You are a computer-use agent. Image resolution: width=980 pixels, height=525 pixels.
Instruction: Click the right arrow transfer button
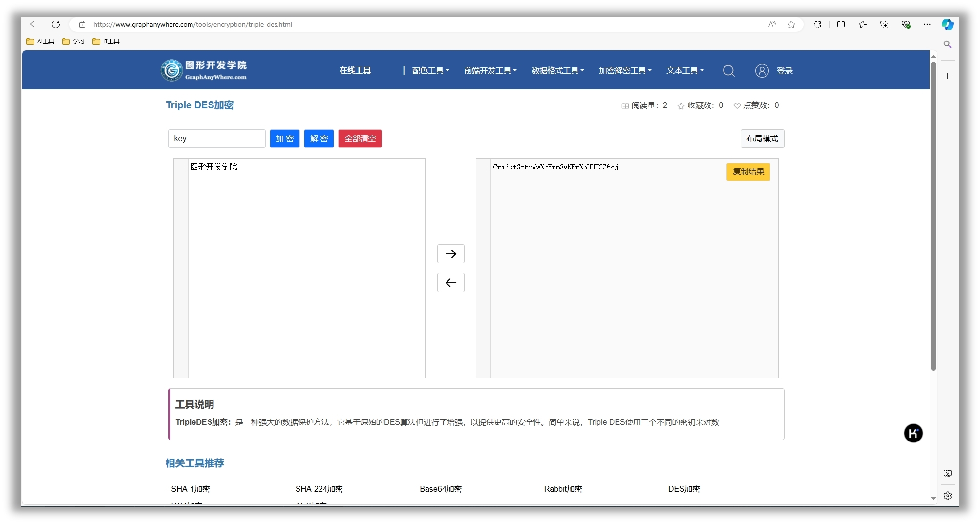(450, 253)
